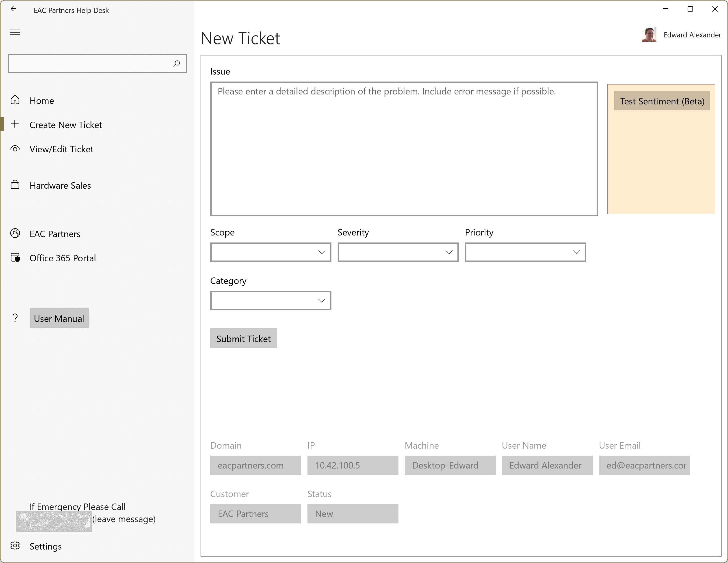Select Create New Ticket menu item
The width and height of the screenshot is (728, 563).
(66, 125)
